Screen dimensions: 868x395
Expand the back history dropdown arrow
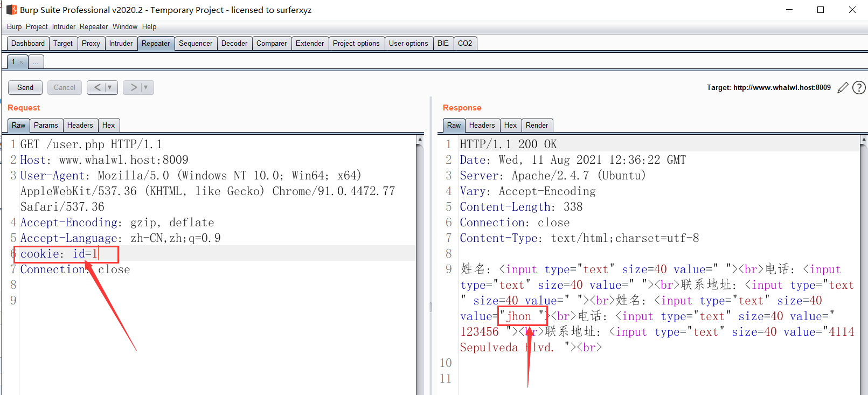[110, 87]
